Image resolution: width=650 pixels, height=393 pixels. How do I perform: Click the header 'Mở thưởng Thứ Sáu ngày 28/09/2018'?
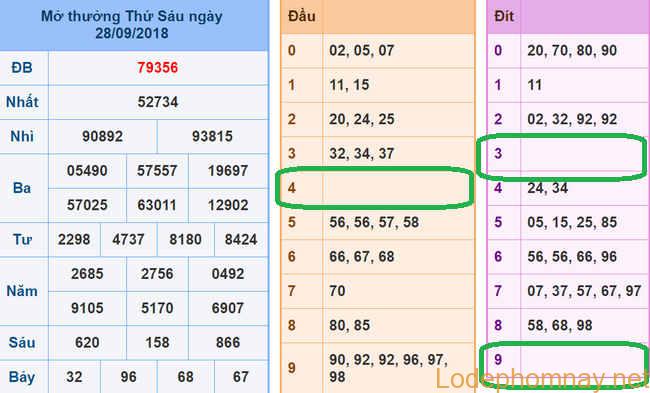132,24
